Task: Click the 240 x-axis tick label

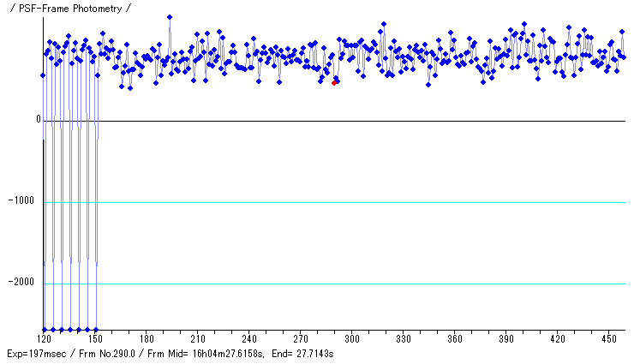Action: [249, 339]
